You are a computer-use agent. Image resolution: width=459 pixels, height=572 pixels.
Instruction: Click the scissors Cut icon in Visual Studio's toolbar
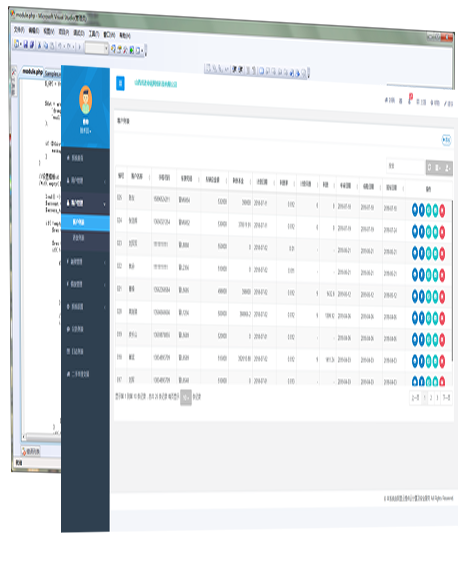pyautogui.click(x=40, y=45)
